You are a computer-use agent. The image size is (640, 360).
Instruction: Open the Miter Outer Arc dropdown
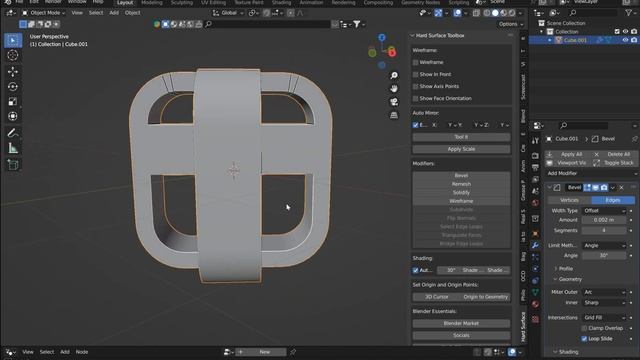pyautogui.click(x=604, y=292)
